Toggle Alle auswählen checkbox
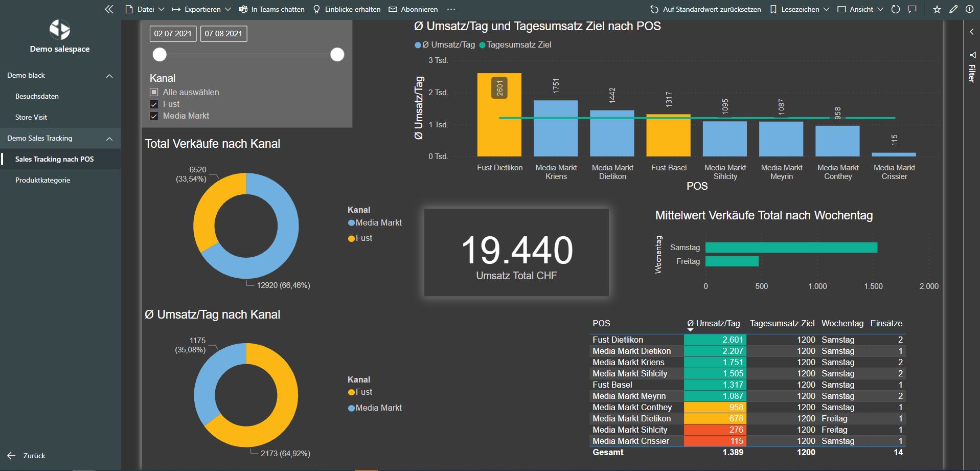This screenshot has width=980, height=471. pos(154,92)
